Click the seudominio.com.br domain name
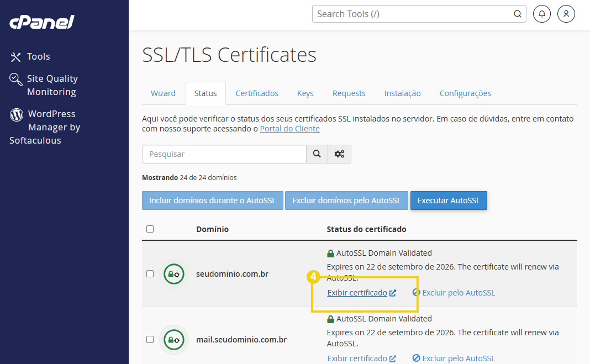 pyautogui.click(x=232, y=274)
